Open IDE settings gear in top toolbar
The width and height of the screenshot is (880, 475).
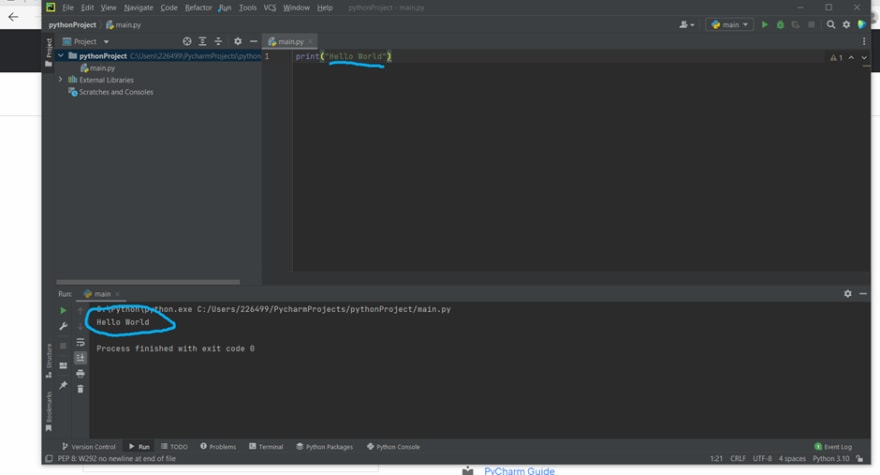click(x=846, y=25)
